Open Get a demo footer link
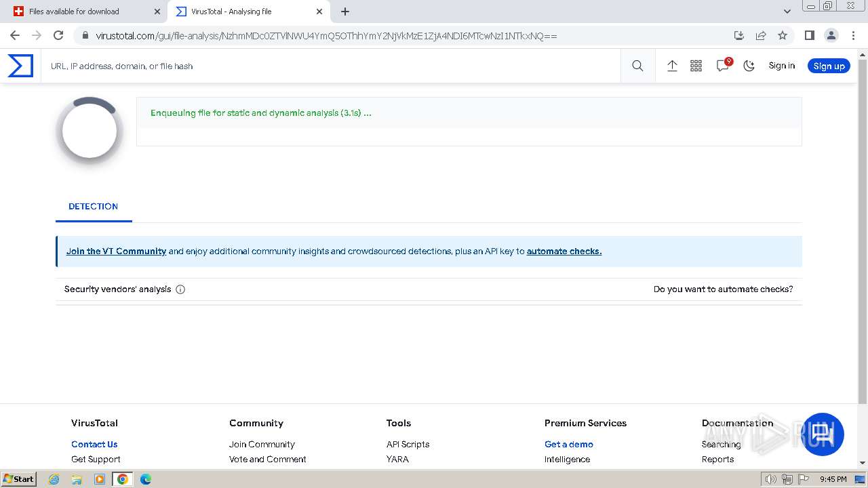Screen dimensions: 868x488 click(x=569, y=444)
